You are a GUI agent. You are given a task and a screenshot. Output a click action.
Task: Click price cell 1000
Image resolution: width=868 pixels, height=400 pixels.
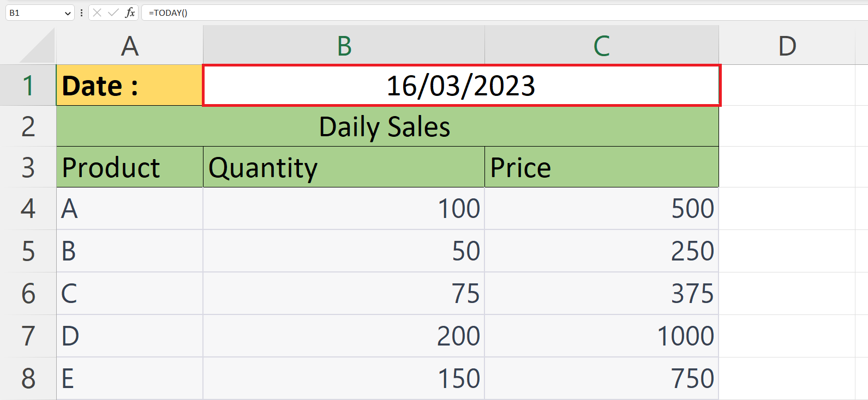click(602, 336)
